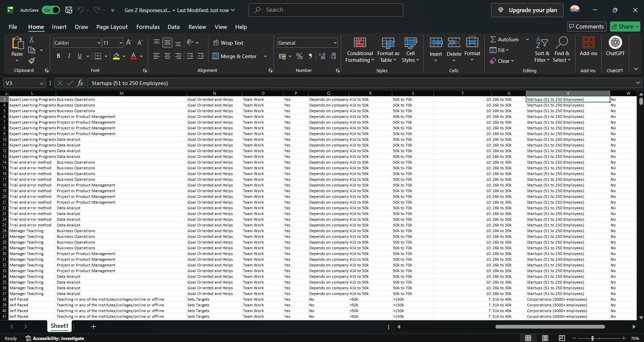Click the Insert Function fx icon
This screenshot has height=342, width=644.
click(80, 83)
